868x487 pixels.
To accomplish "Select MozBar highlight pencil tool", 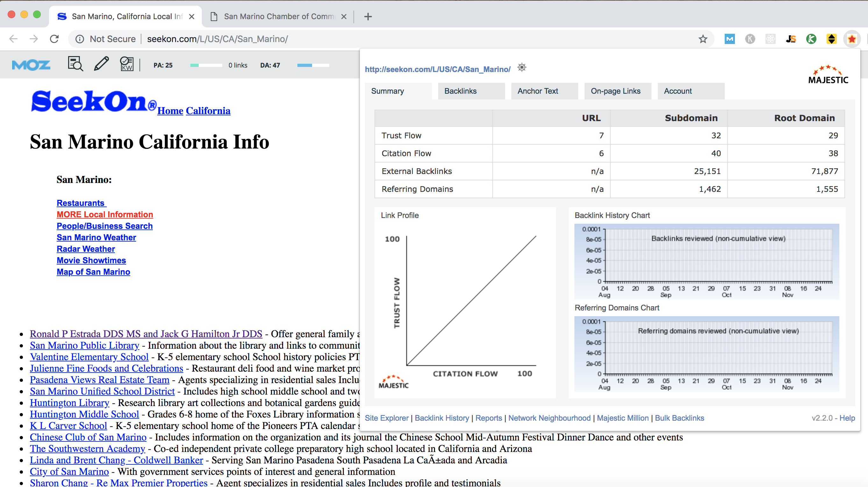I will pos(101,63).
